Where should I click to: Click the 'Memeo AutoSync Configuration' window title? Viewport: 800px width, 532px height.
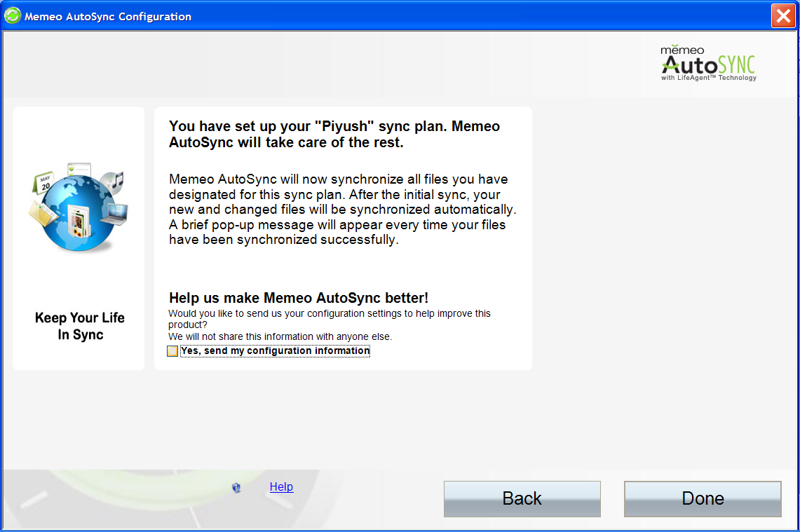tap(108, 16)
